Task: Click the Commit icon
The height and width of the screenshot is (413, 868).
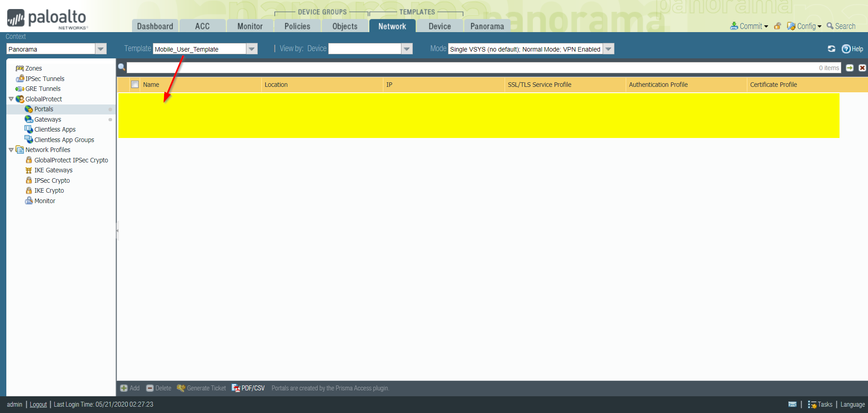Action: point(734,26)
